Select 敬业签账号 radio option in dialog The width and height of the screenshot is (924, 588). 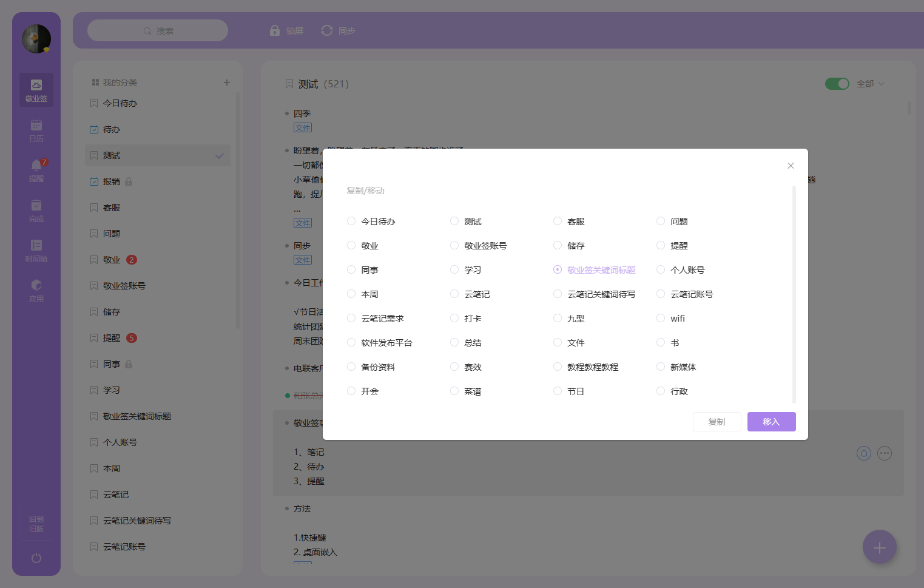coord(454,245)
